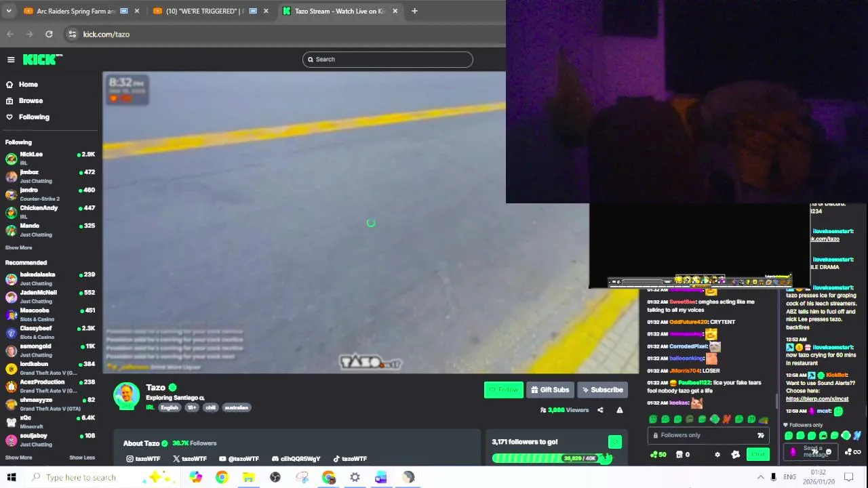
Task: Click the address bar kick.com/tazo
Action: [106, 34]
